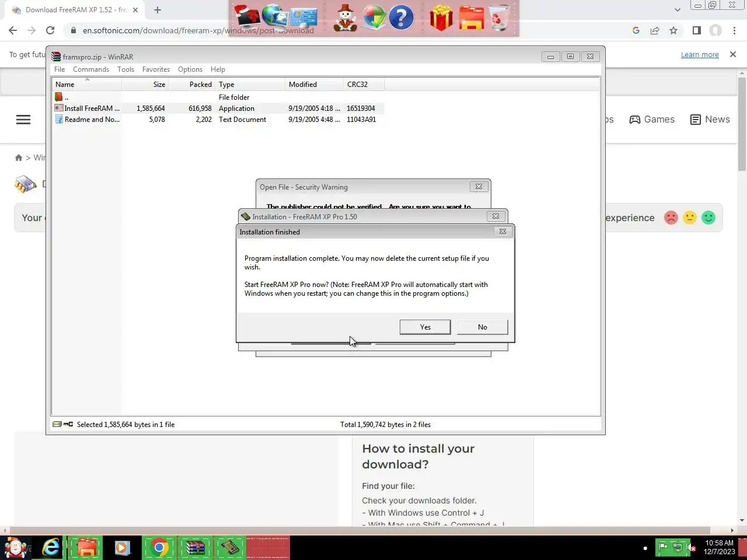Switch to WinRAR from the taskbar

pos(196,548)
